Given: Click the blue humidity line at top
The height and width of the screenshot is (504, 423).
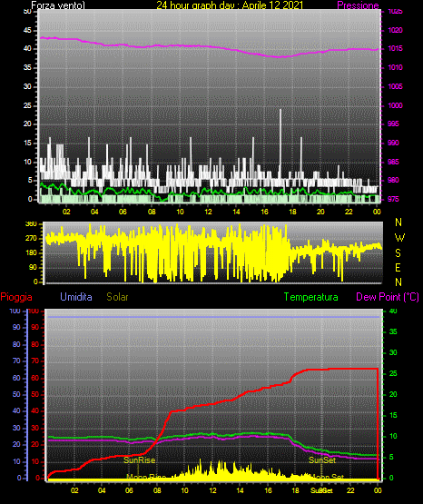Looking at the screenshot, I should tap(213, 317).
